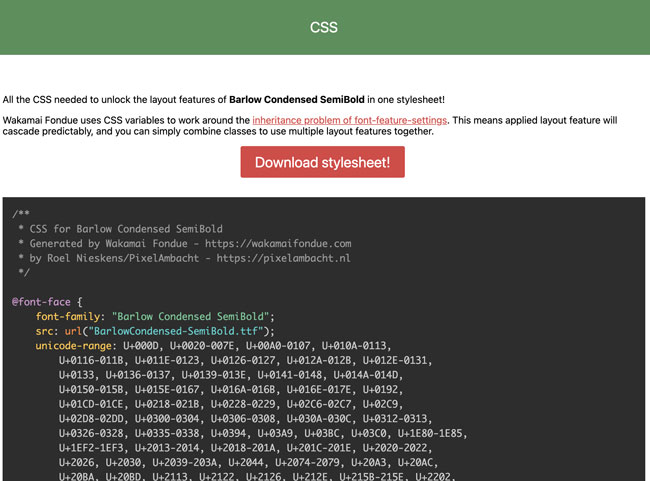Click the range value U+01CD-01CE

[x=91, y=404]
